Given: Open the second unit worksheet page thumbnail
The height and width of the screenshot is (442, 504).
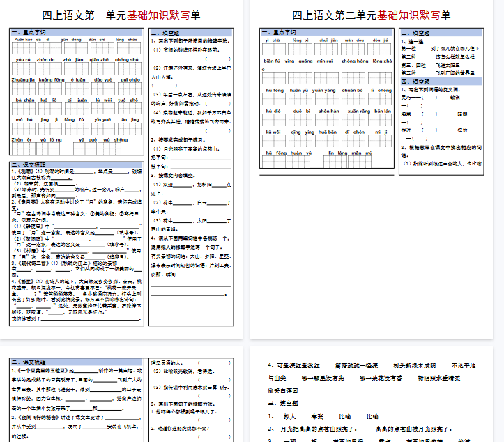Looking at the screenshot, I should click(372, 169).
